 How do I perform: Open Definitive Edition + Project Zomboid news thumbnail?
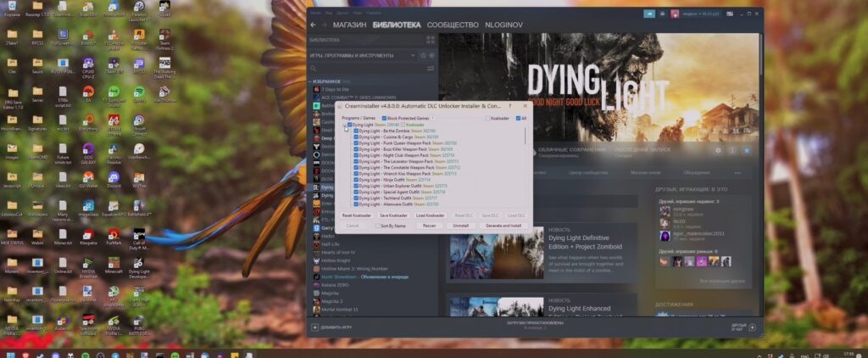(497, 253)
